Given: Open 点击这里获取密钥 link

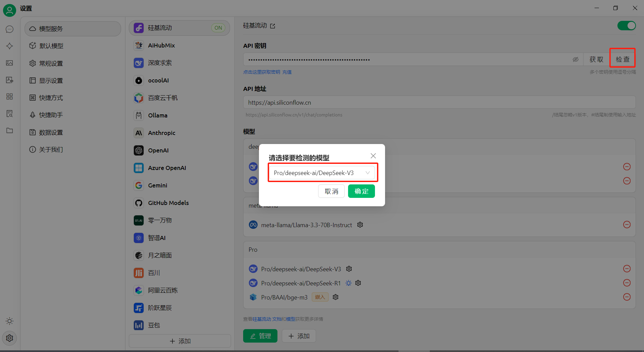Looking at the screenshot, I should (x=262, y=72).
